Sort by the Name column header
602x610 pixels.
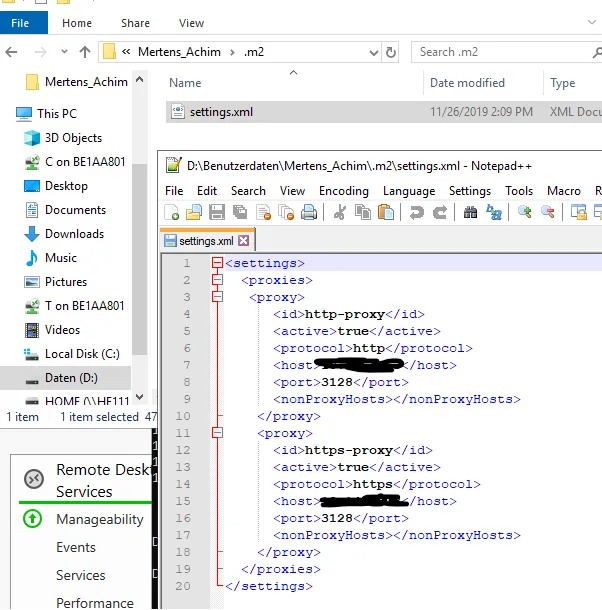click(185, 82)
